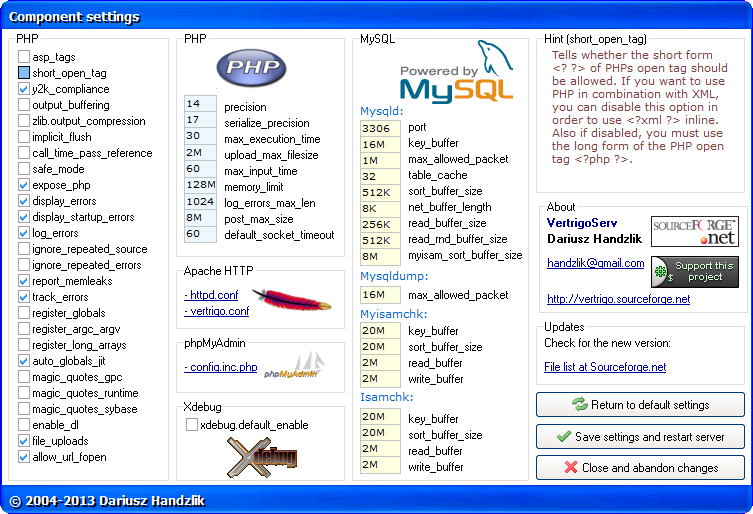The height and width of the screenshot is (514, 753).
Task: Edit the default_socket_timeout field
Action: pyautogui.click(x=200, y=234)
